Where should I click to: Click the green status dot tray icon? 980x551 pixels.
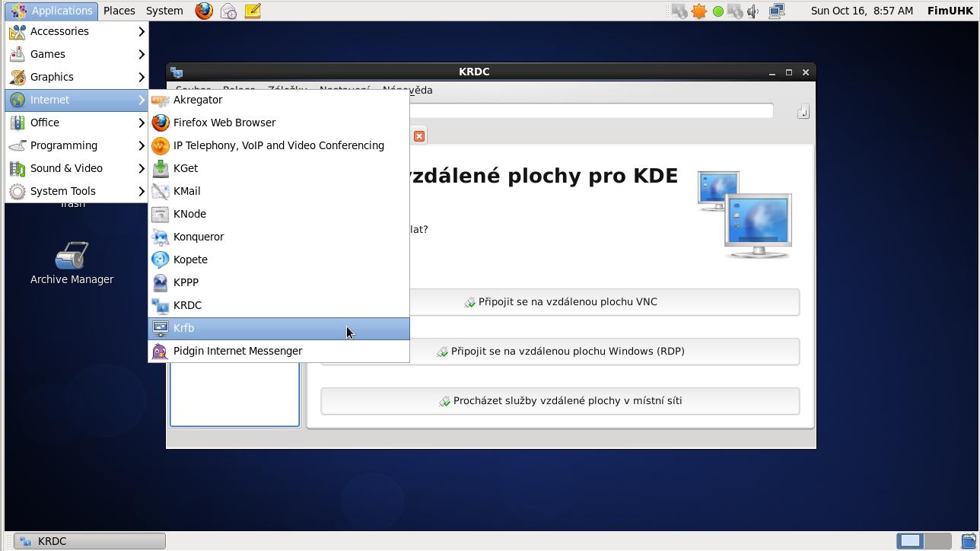pyautogui.click(x=717, y=11)
